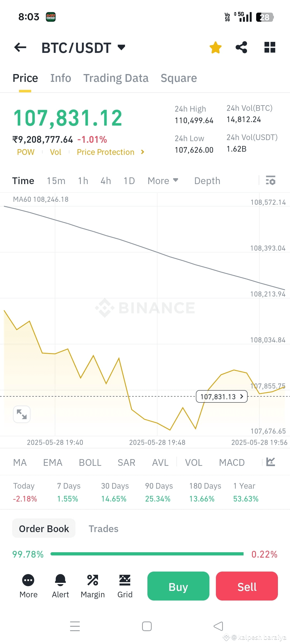Tap the back arrow icon
This screenshot has height=644, width=290.
pyautogui.click(x=20, y=47)
